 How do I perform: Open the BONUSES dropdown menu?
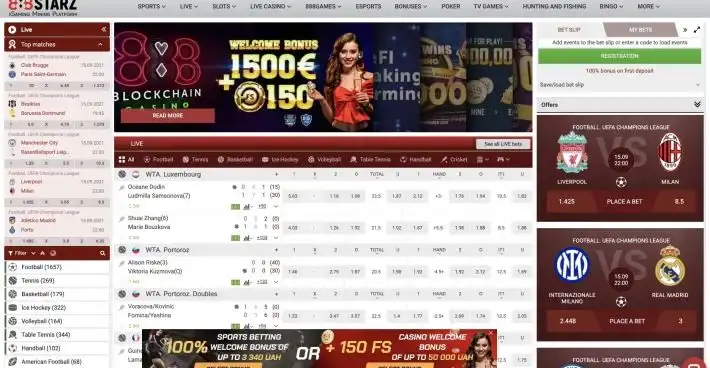tap(411, 6)
